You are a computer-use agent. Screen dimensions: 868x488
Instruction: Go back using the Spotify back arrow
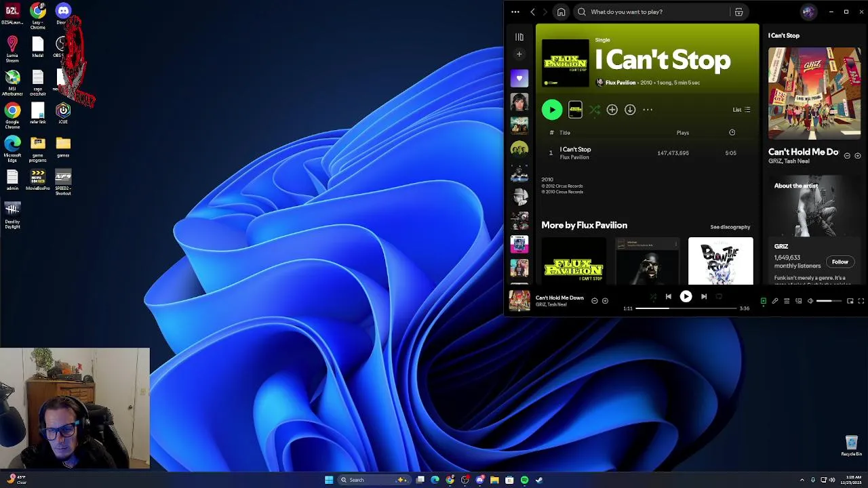point(533,12)
